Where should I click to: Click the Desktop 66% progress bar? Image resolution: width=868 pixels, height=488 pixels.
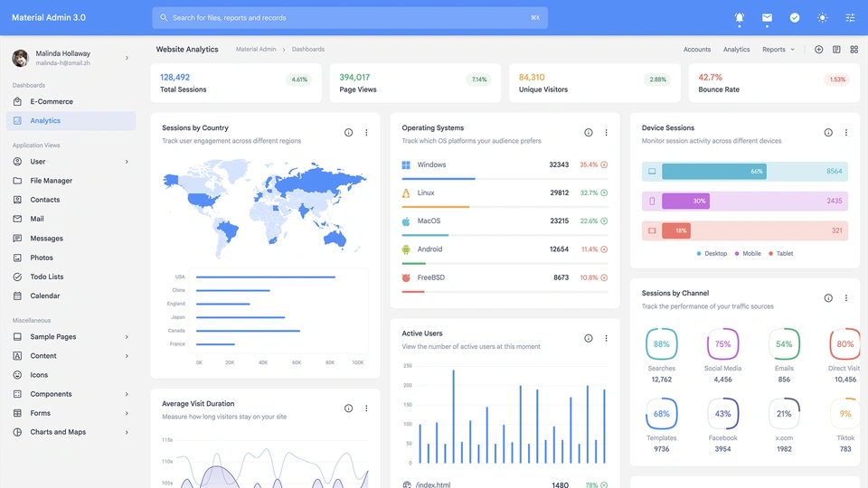[714, 172]
